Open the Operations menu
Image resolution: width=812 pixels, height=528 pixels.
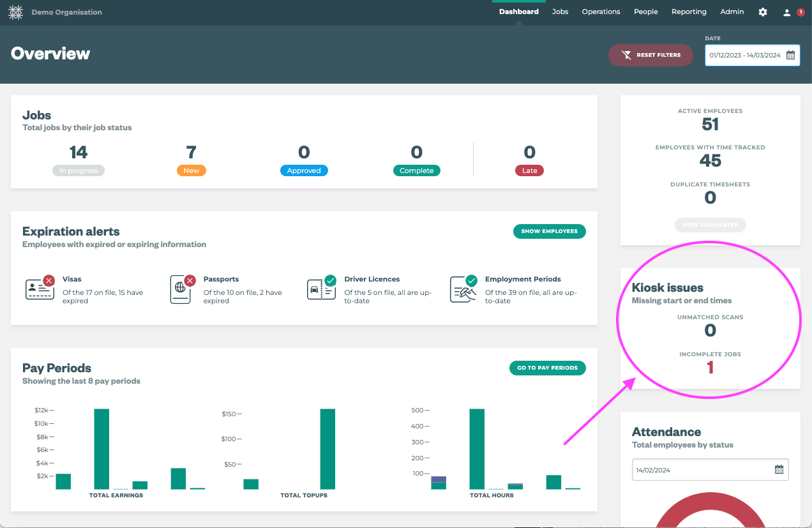pyautogui.click(x=601, y=12)
